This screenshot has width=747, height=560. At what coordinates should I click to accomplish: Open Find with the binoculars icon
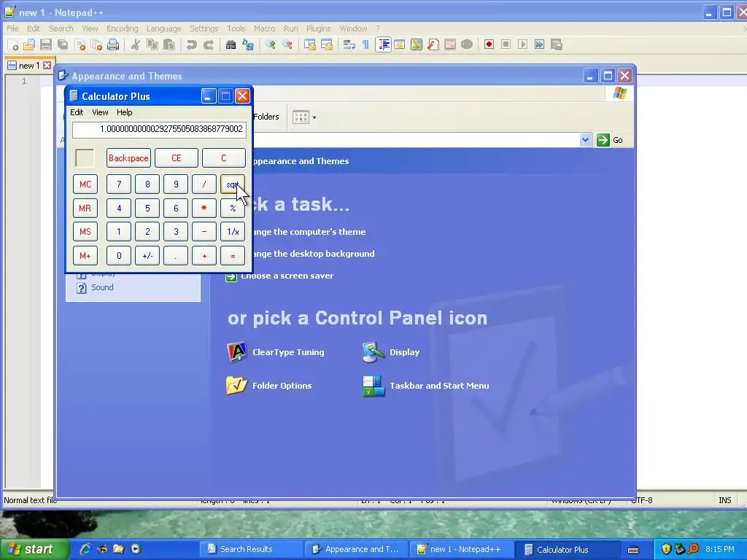click(x=231, y=44)
